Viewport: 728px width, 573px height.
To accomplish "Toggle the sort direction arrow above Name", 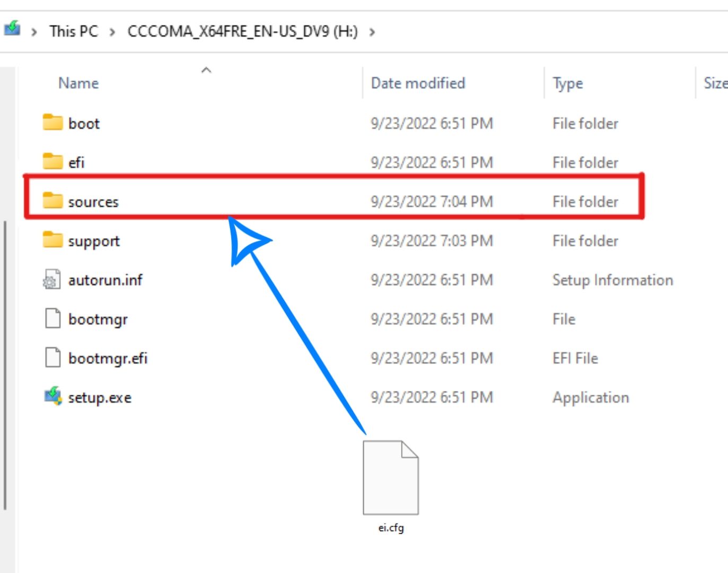I will click(x=206, y=70).
